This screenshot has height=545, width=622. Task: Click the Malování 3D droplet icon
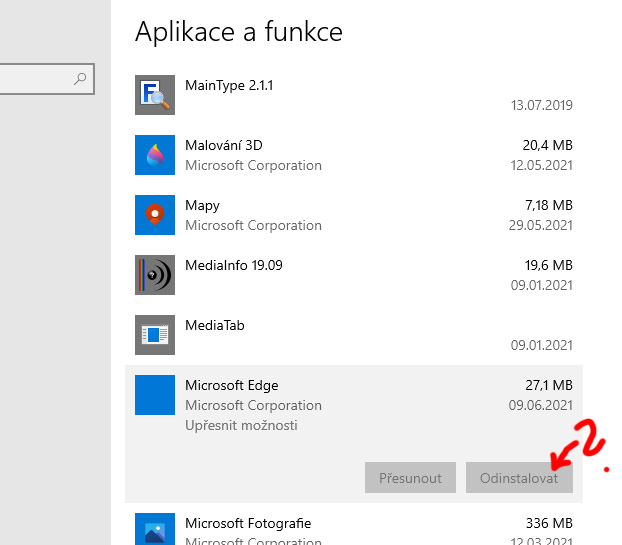[155, 155]
